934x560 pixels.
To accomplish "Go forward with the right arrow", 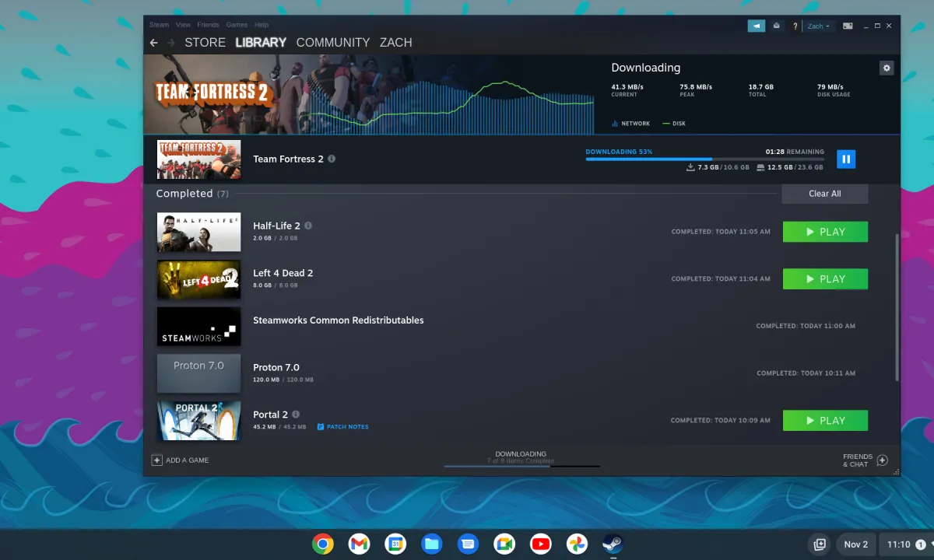I will 171,43.
